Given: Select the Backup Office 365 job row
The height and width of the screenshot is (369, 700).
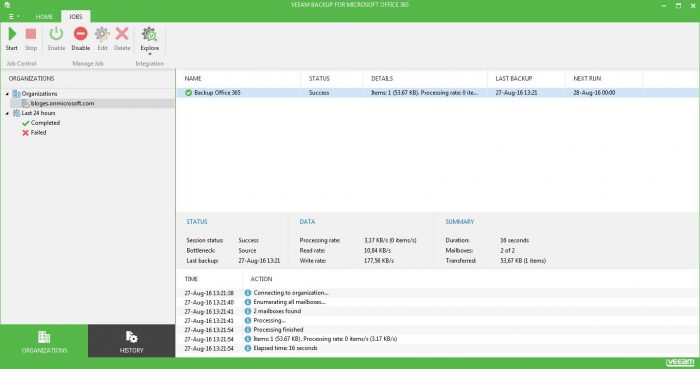Looking at the screenshot, I should coord(438,93).
